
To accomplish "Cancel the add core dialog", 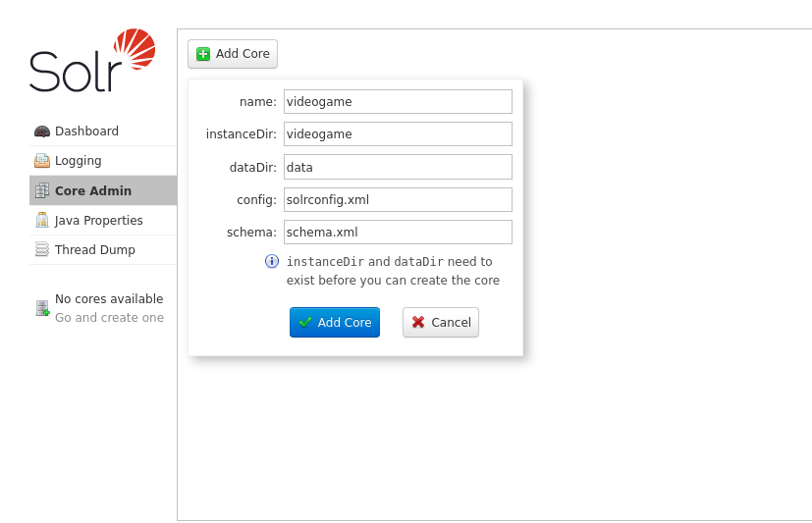I will 440,323.
